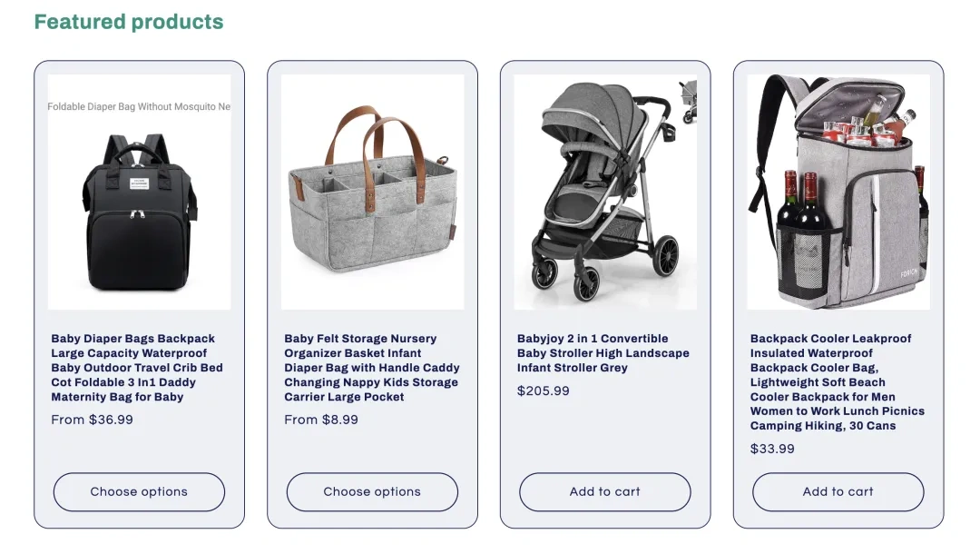Viewport: 980px width, 554px height.
Task: Follow the Babyjoy 2 in 1 Stroller link
Action: (603, 353)
